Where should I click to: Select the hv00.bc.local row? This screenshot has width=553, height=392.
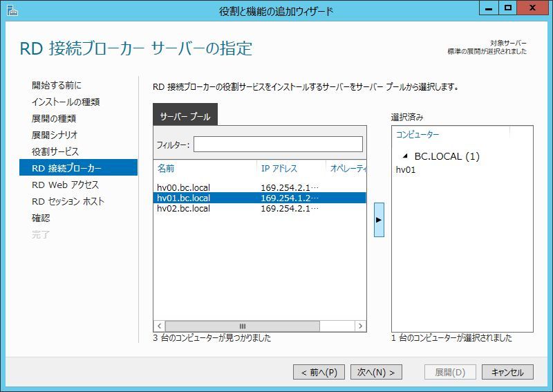[x=260, y=187]
